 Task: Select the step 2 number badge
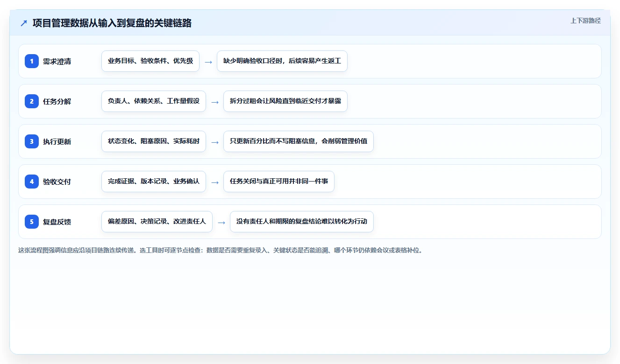point(32,101)
